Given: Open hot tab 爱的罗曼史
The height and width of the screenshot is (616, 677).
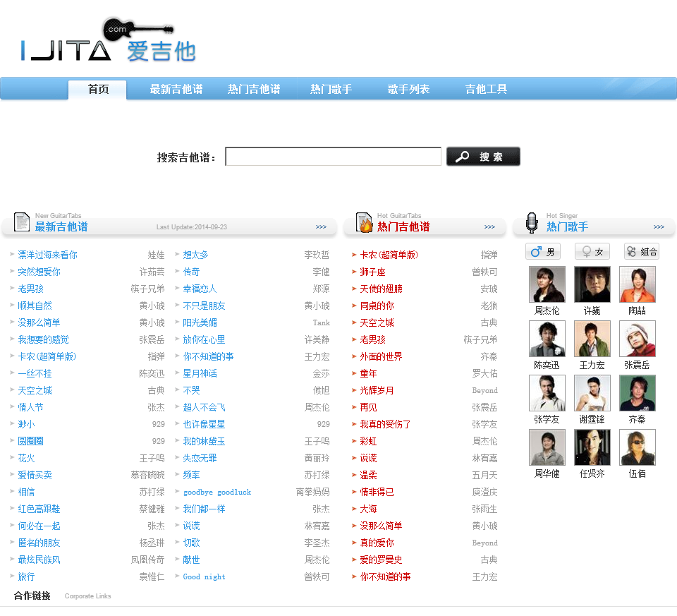Looking at the screenshot, I should coord(382,560).
